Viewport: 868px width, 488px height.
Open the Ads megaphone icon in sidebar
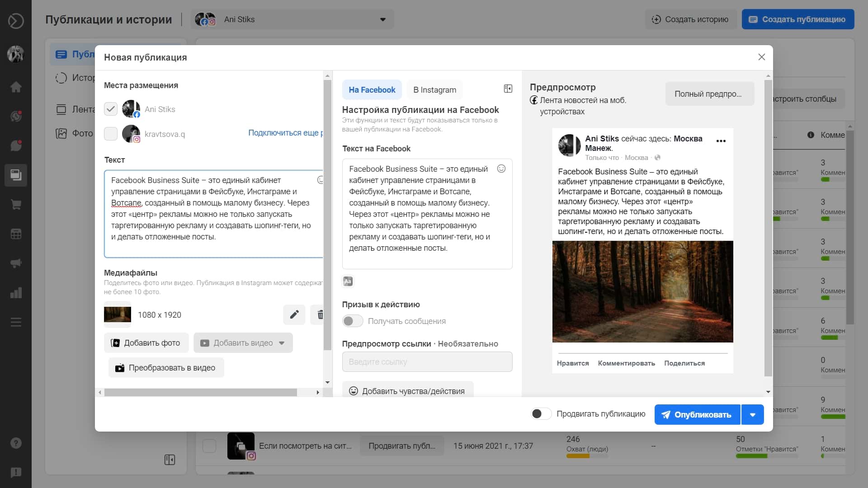pyautogui.click(x=16, y=263)
